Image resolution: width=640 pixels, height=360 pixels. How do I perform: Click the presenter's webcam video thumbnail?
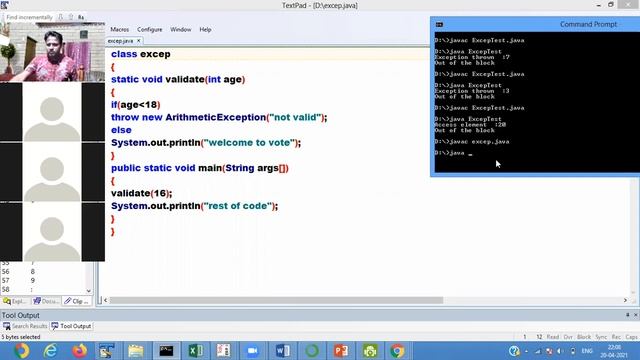click(52, 52)
